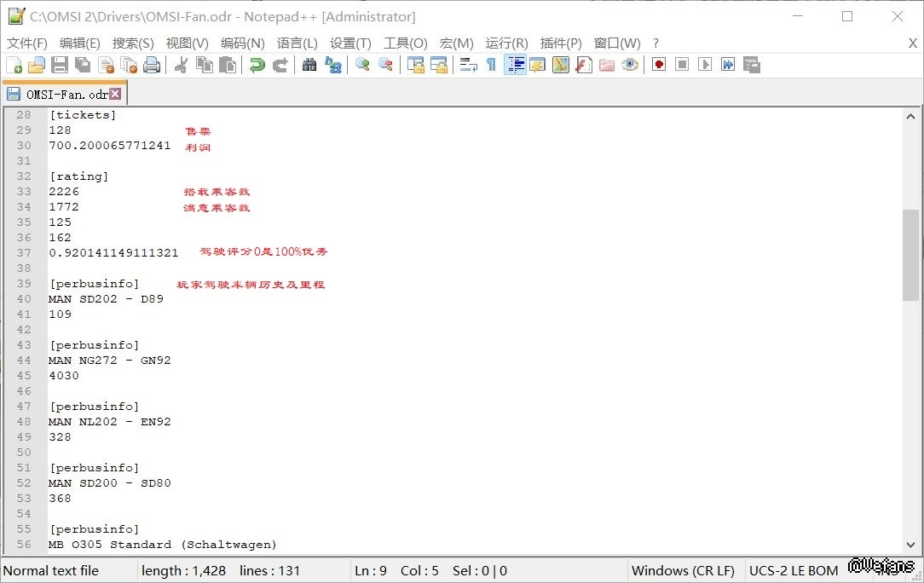The width and height of the screenshot is (924, 583).
Task: Click the Close All documents toolbar icon
Action: pyautogui.click(x=129, y=65)
